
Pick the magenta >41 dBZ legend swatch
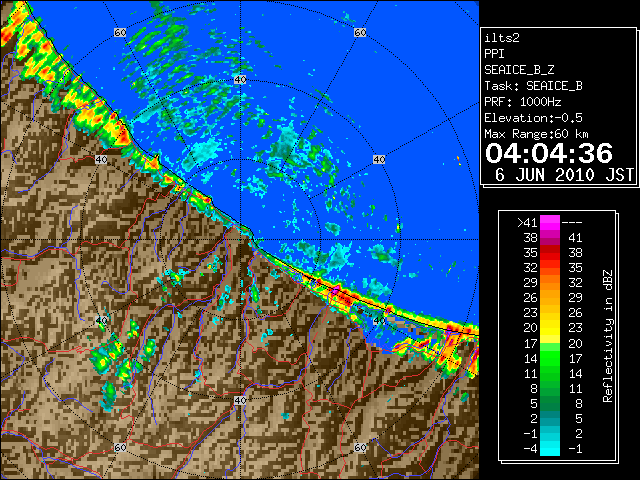550,223
